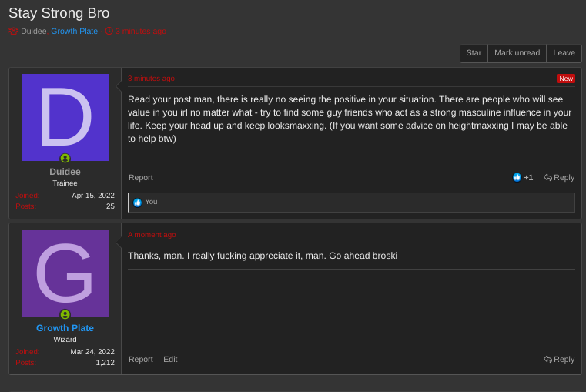Viewport: 586px width, 392px height.
Task: Click Duidee in the header participants
Action: 34,31
